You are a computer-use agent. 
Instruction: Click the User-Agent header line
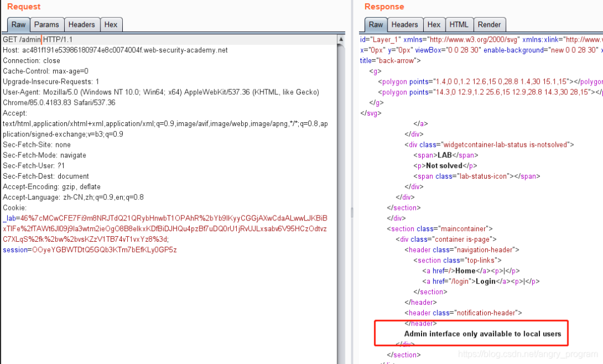point(161,92)
